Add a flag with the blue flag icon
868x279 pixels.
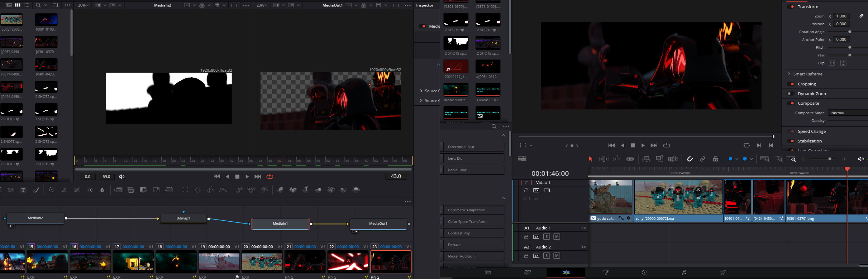730,159
